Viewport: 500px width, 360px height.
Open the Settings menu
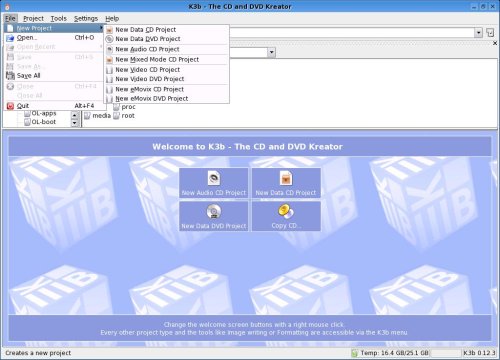[x=86, y=18]
